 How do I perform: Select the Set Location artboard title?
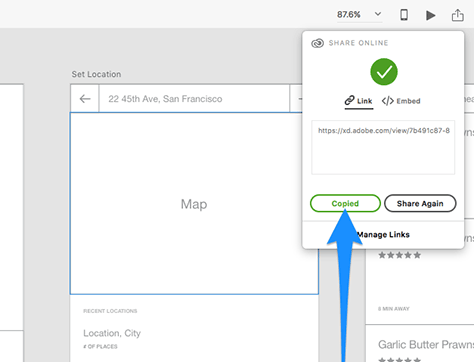(96, 74)
